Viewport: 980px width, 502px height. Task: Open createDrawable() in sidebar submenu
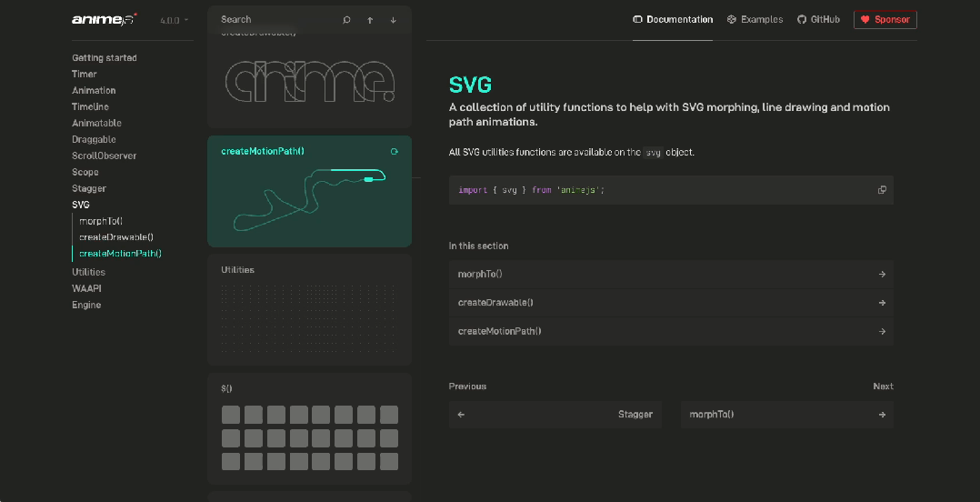tap(116, 237)
